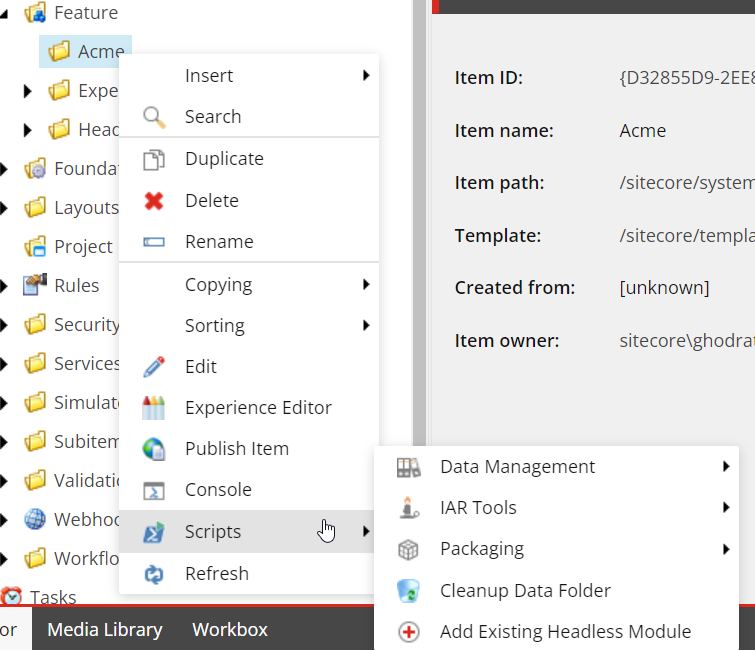This screenshot has width=755, height=650.
Task: Click the Security folder icon
Action: (x=35, y=324)
